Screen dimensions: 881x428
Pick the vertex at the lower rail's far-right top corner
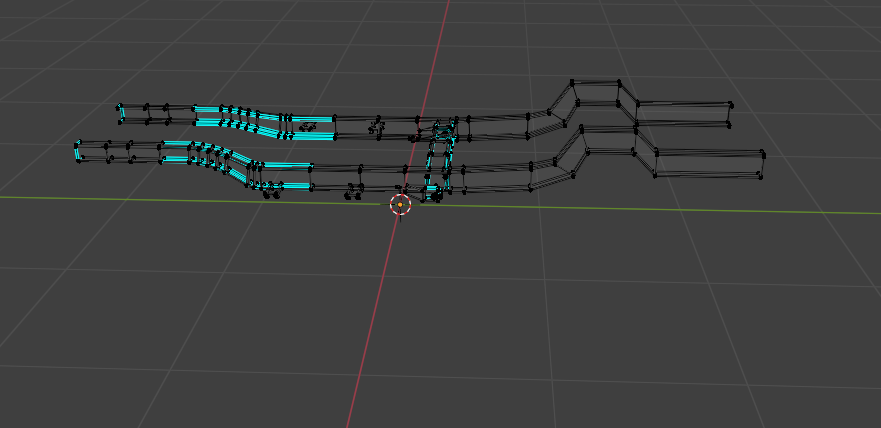(762, 152)
